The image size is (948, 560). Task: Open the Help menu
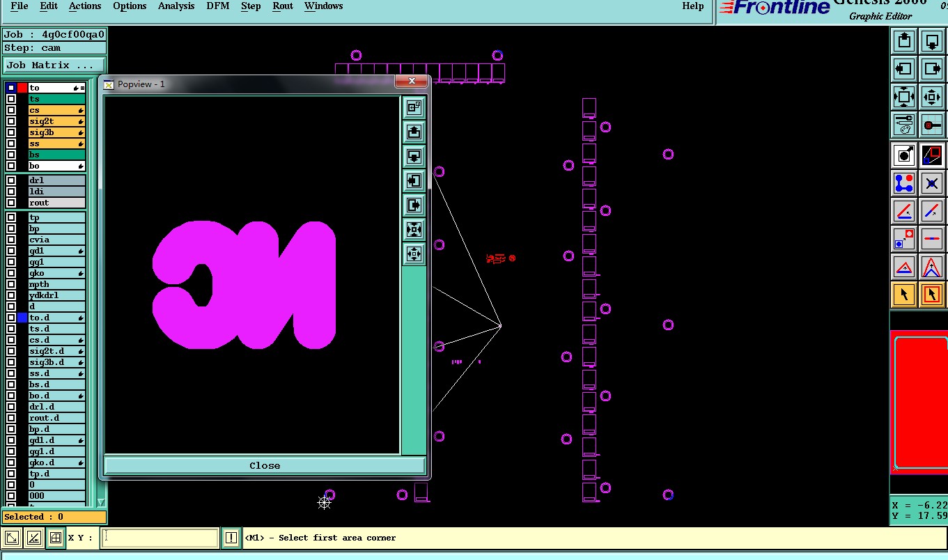693,6
